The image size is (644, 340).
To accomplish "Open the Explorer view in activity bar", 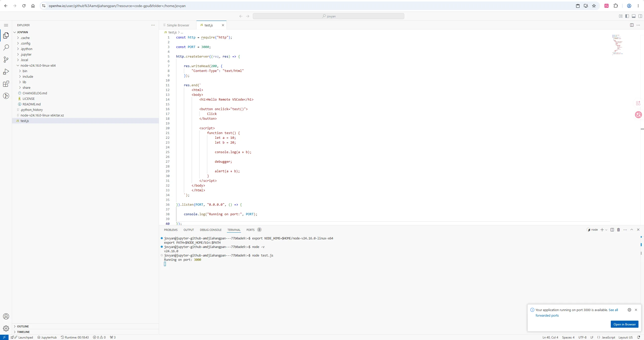I will 6,35.
